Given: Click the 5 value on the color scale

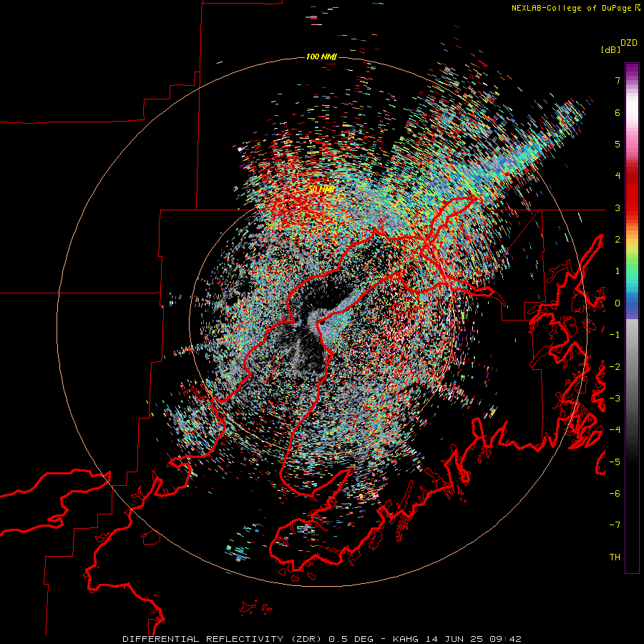Looking at the screenshot, I should tap(618, 144).
